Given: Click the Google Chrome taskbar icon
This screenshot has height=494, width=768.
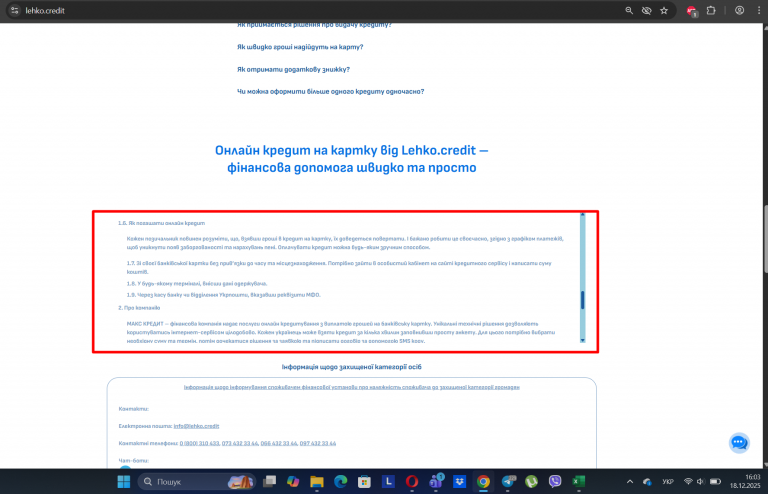Looking at the screenshot, I should pos(483,482).
